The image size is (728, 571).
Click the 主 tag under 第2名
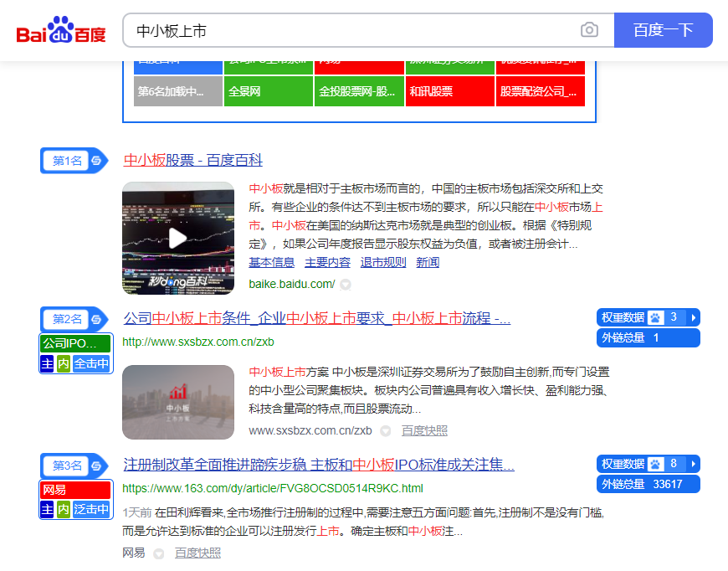tap(47, 363)
